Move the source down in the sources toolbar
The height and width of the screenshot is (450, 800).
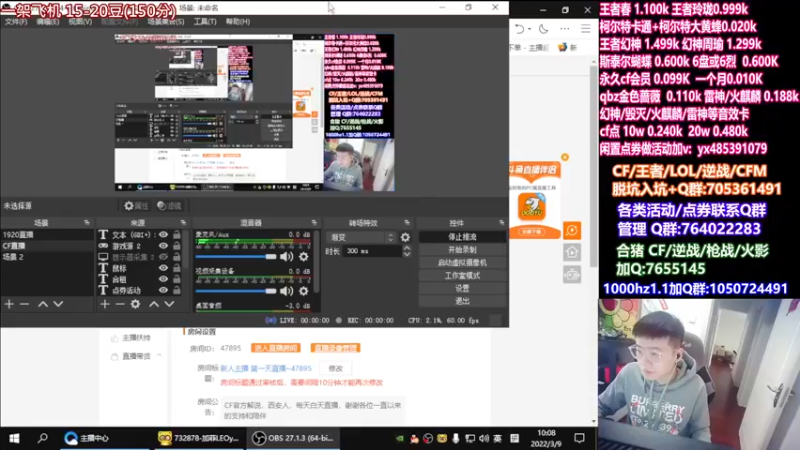click(169, 304)
